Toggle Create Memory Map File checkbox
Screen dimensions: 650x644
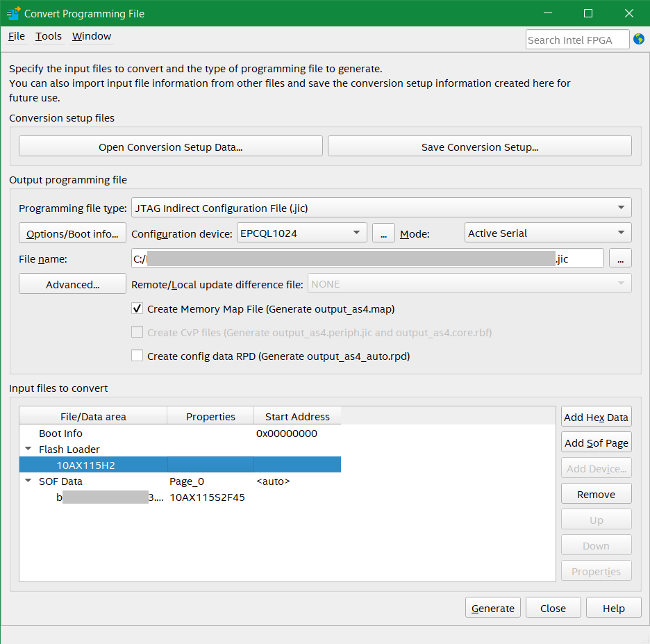(x=137, y=309)
